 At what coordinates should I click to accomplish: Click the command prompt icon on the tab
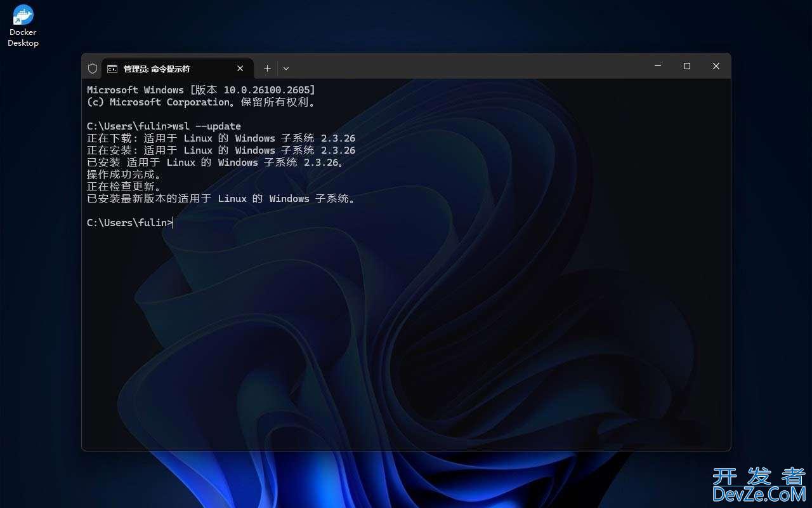tap(112, 69)
